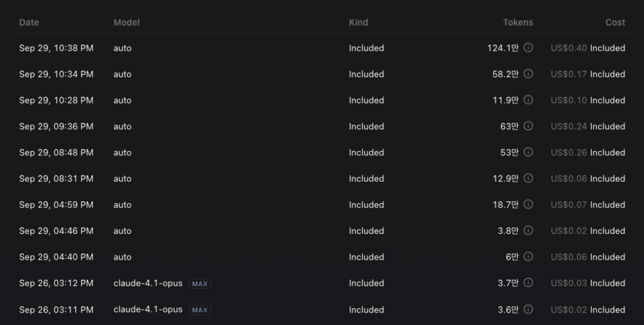Screen dimensions: 644x325
Task: Click MAX badge on 03:11 PM row
Action: tap(200, 310)
